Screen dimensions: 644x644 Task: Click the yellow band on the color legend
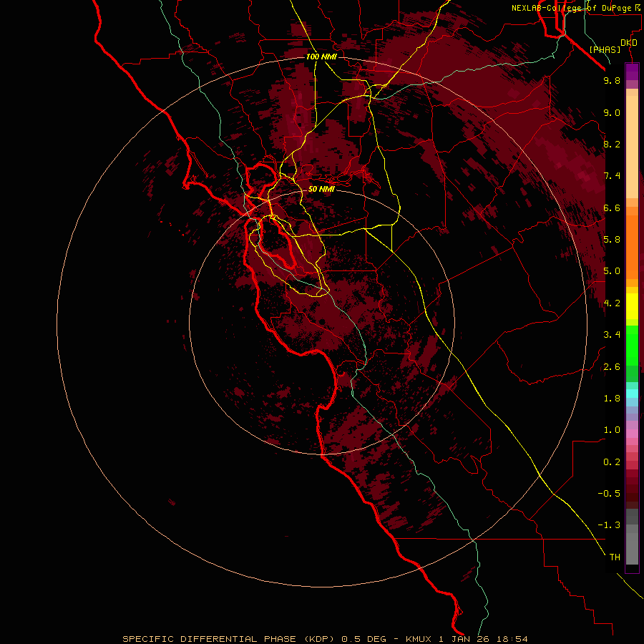pos(632,306)
